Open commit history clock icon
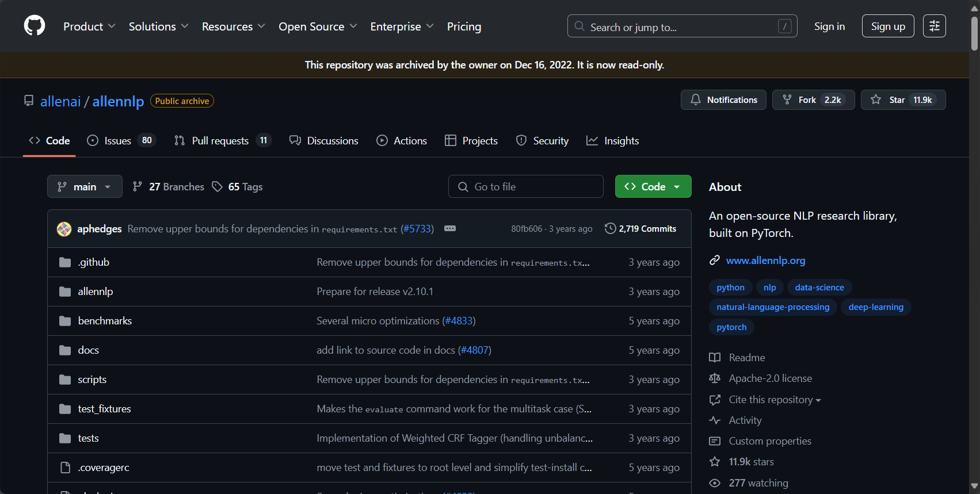 point(610,228)
